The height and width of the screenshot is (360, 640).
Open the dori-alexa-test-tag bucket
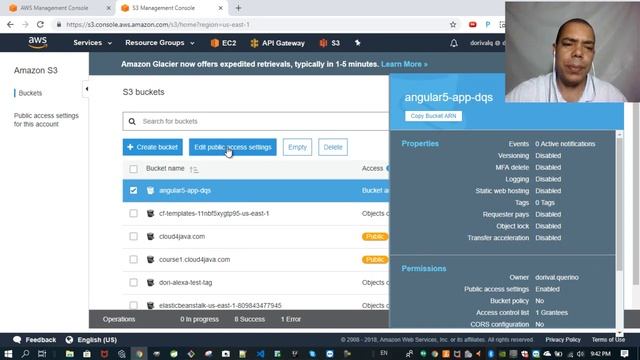(185, 282)
